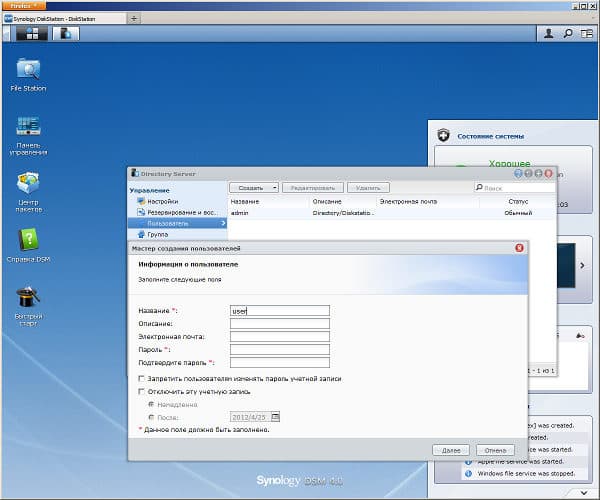
Task: Sort by the Статус column header
Action: click(518, 201)
